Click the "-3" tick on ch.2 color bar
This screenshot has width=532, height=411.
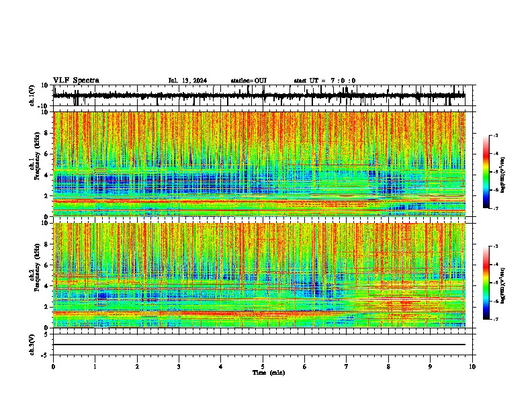495,246
